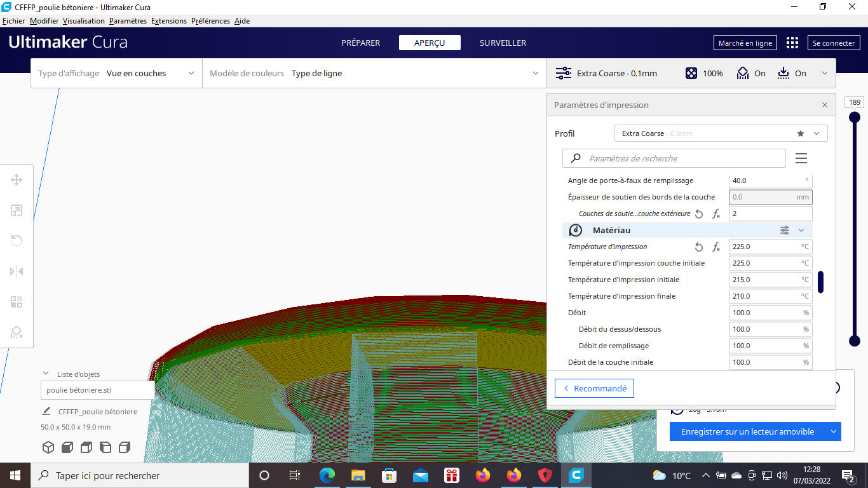Click the infill 100% icon in the summary bar
Viewport: 868px width, 488px height.
pos(691,73)
